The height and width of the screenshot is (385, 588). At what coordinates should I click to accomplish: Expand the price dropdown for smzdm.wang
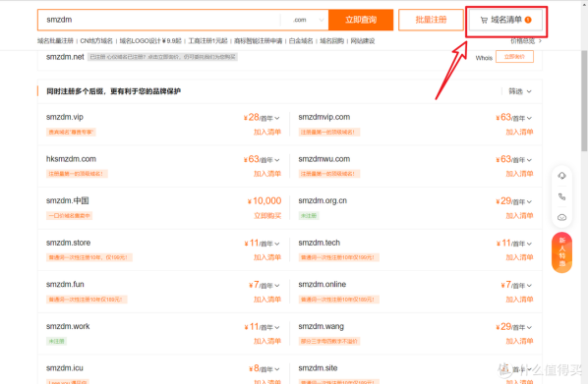pyautogui.click(x=529, y=328)
